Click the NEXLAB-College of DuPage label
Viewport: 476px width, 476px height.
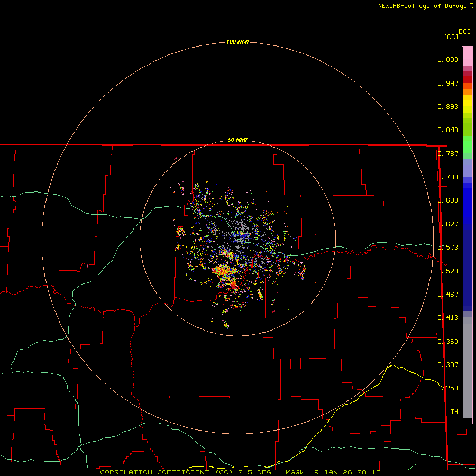[x=422, y=6]
